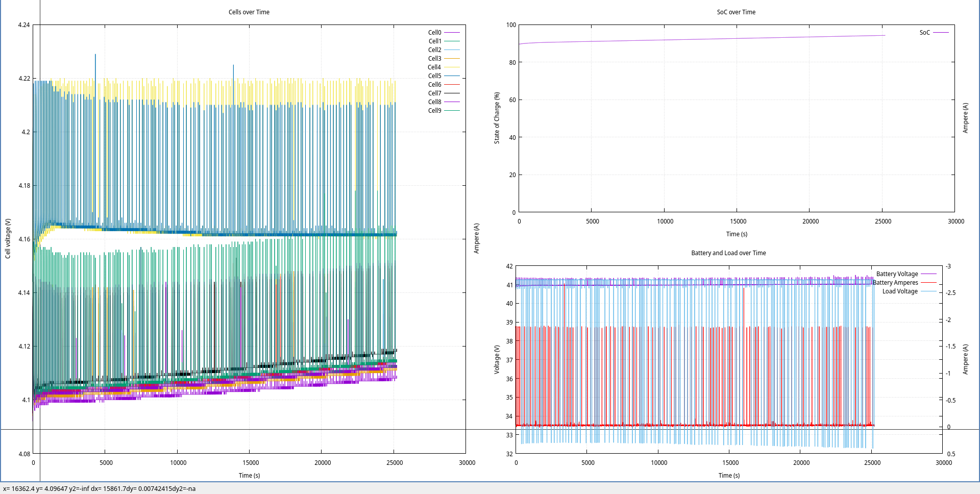The height and width of the screenshot is (494, 980).
Task: Select the 'State of Charge (%)' axis label
Action: click(497, 118)
